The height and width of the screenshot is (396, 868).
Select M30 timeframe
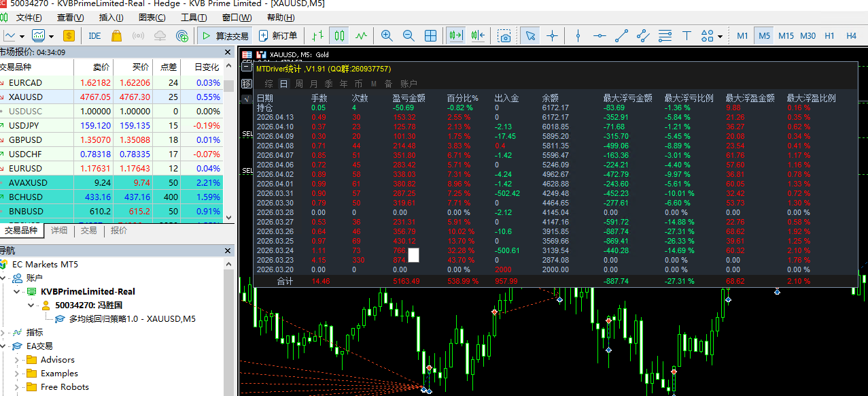808,35
